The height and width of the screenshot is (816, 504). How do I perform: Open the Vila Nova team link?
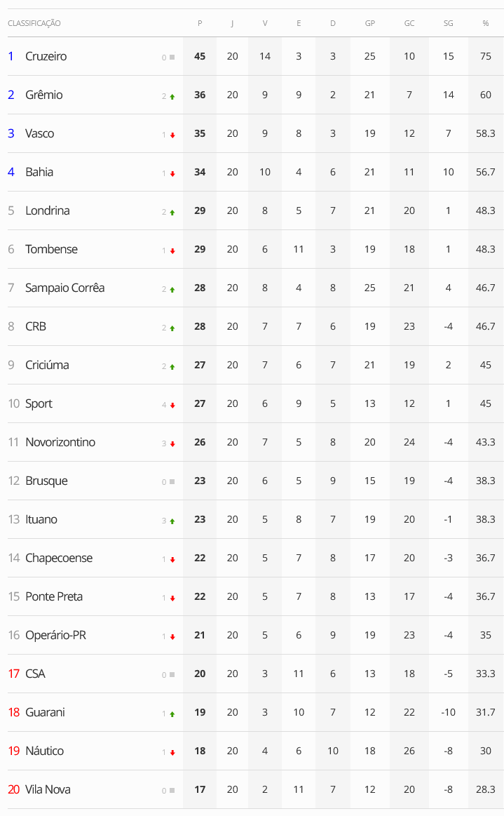(48, 789)
